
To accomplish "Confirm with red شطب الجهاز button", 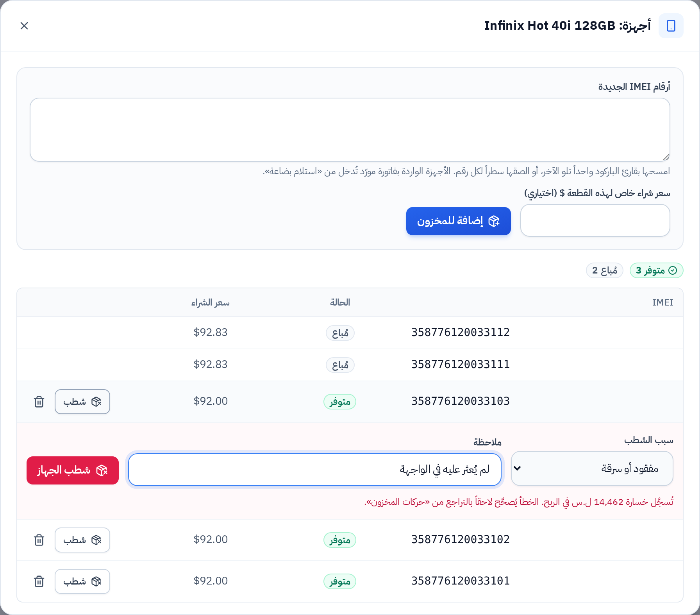I will [x=73, y=470].
